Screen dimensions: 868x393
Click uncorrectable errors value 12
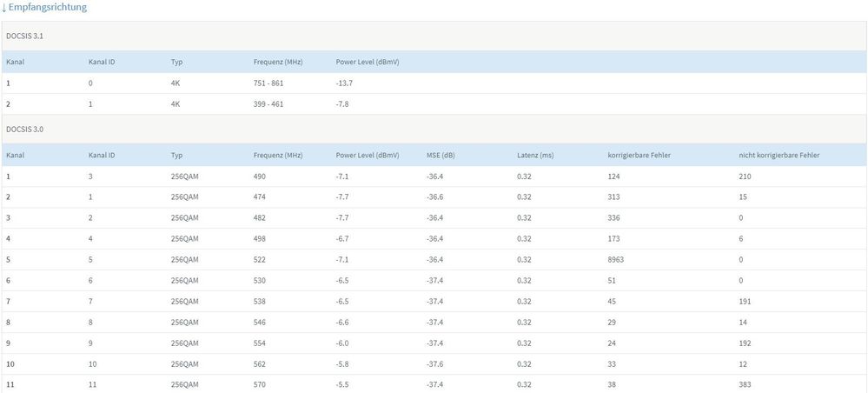tap(742, 364)
